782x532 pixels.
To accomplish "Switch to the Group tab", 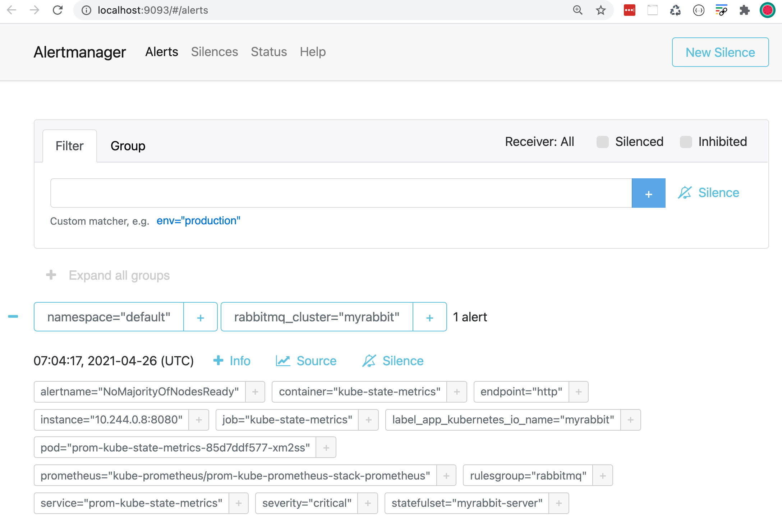I will tap(128, 146).
